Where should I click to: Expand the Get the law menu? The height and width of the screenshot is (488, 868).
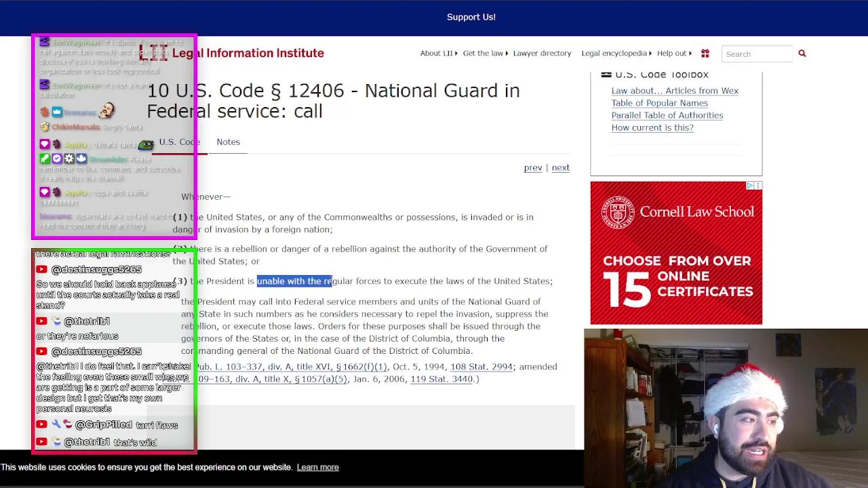485,54
